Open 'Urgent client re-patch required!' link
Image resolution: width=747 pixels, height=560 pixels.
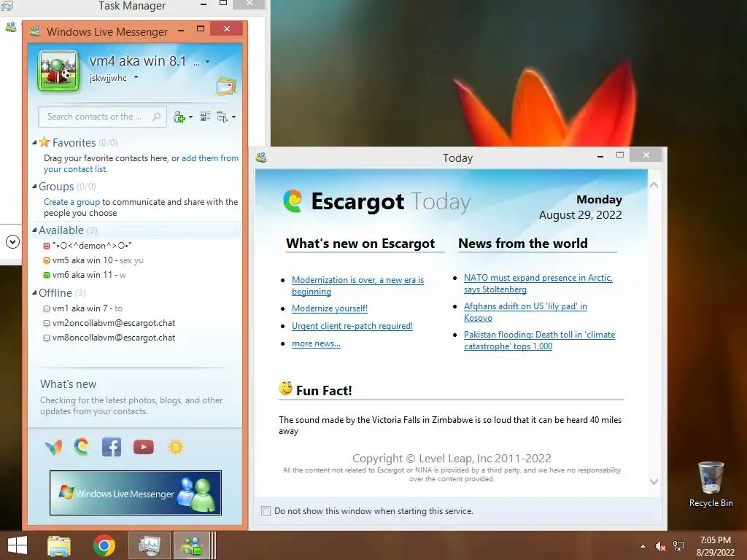coord(352,326)
